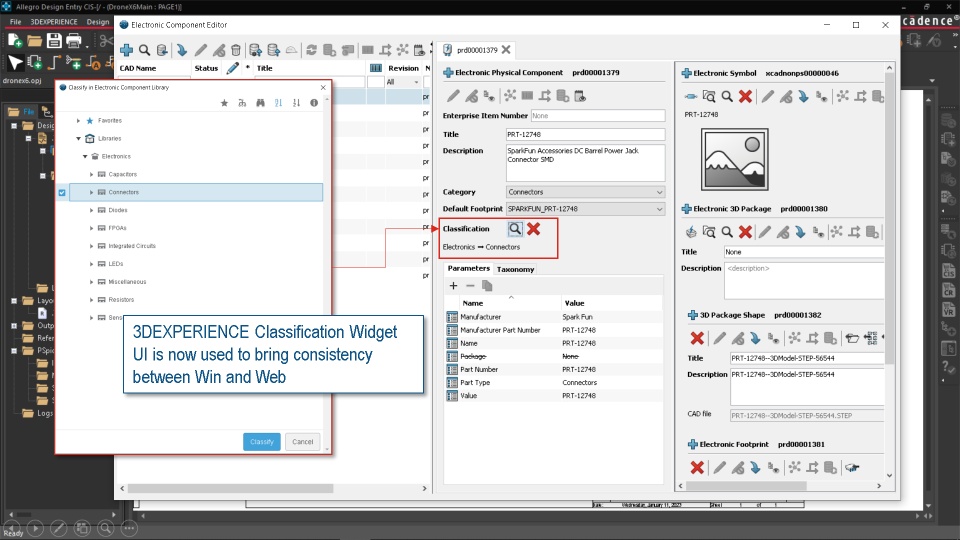The width and height of the screenshot is (960, 540).
Task: Click the Print icon in Allegro toolbar
Action: 73,41
